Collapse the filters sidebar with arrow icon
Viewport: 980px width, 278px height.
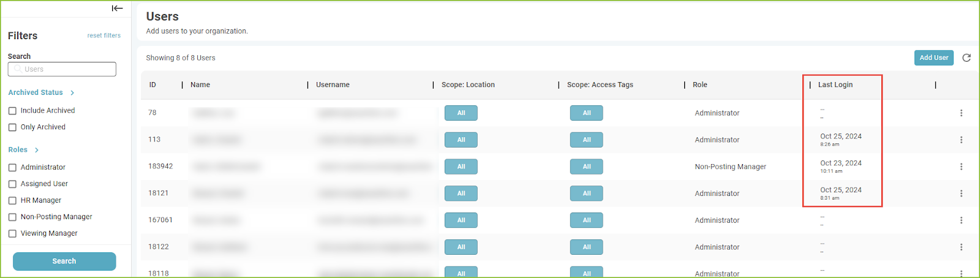pyautogui.click(x=117, y=9)
